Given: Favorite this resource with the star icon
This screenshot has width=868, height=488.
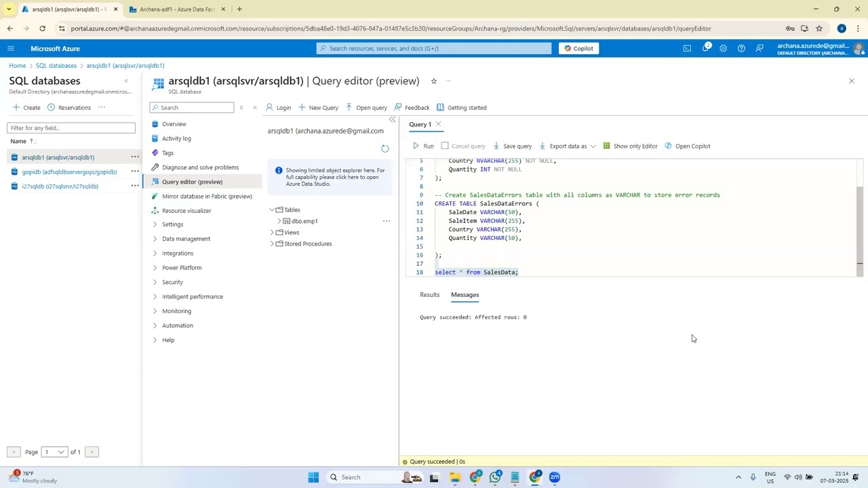Looking at the screenshot, I should click(434, 81).
